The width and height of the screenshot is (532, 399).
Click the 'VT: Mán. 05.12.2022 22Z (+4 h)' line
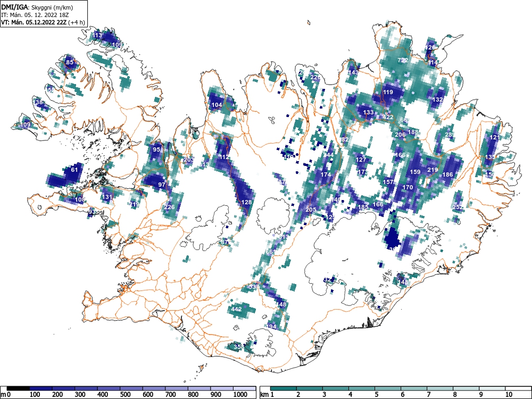[x=43, y=22]
